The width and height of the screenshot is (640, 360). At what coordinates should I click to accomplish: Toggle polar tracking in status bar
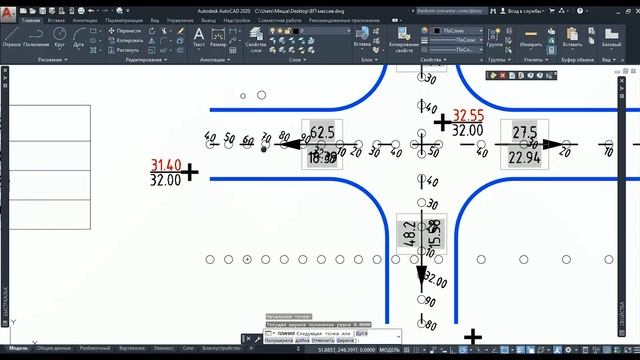pyautogui.click(x=463, y=350)
